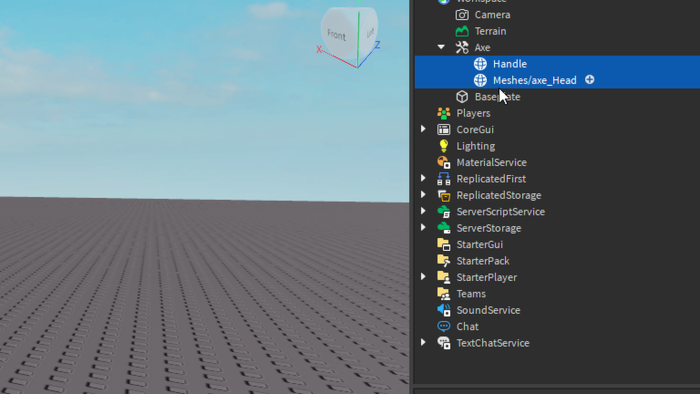Image resolution: width=700 pixels, height=394 pixels.
Task: Select the Lighting label
Action: click(x=475, y=146)
